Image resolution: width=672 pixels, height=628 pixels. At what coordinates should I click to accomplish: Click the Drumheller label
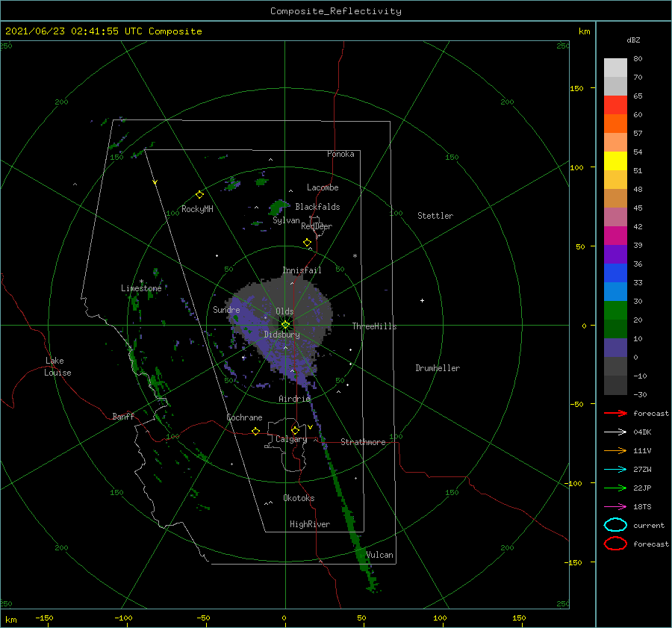click(438, 368)
